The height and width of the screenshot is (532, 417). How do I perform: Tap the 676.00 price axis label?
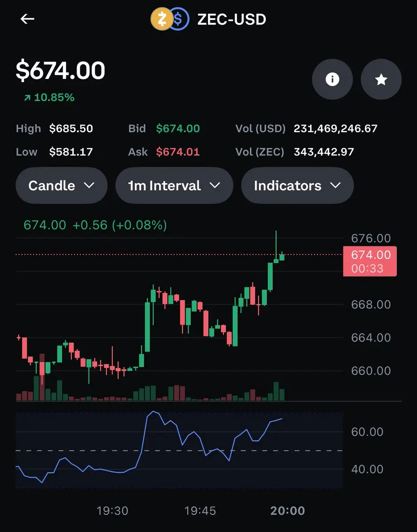tap(371, 239)
